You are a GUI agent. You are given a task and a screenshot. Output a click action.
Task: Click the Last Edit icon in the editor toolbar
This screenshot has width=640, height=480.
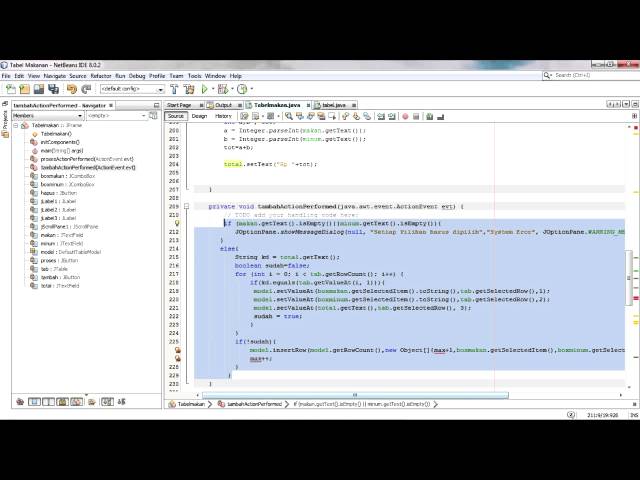tap(244, 116)
